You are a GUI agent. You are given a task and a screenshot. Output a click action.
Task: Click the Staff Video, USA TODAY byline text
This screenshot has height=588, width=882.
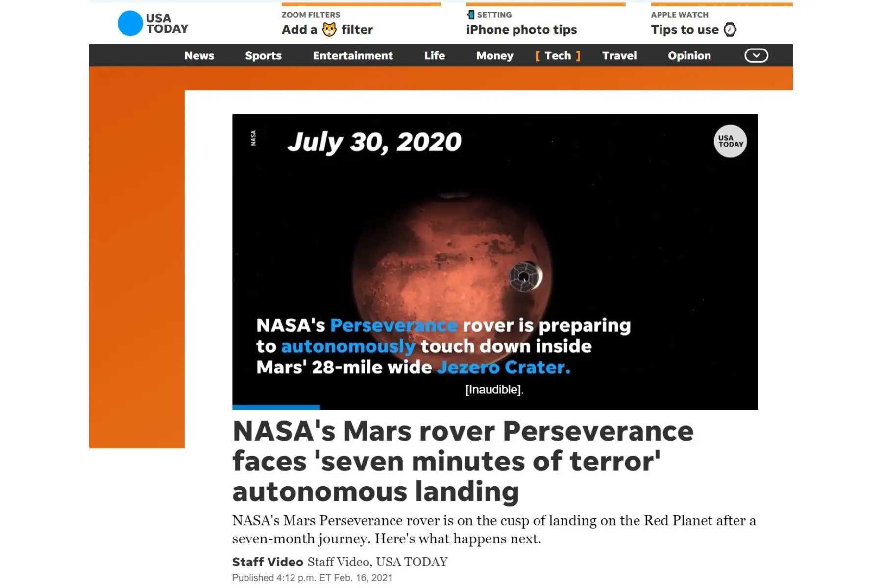(377, 562)
